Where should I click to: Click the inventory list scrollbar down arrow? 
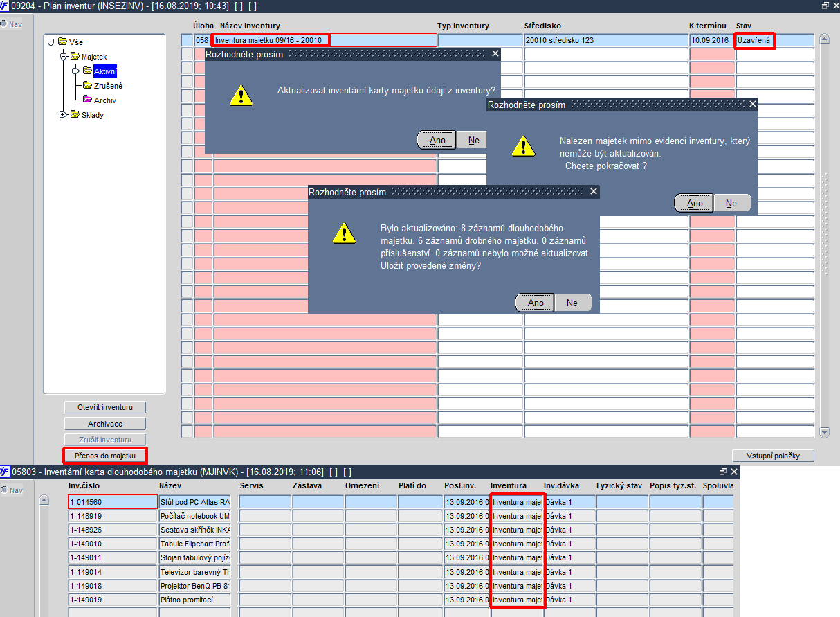pyautogui.click(x=824, y=432)
